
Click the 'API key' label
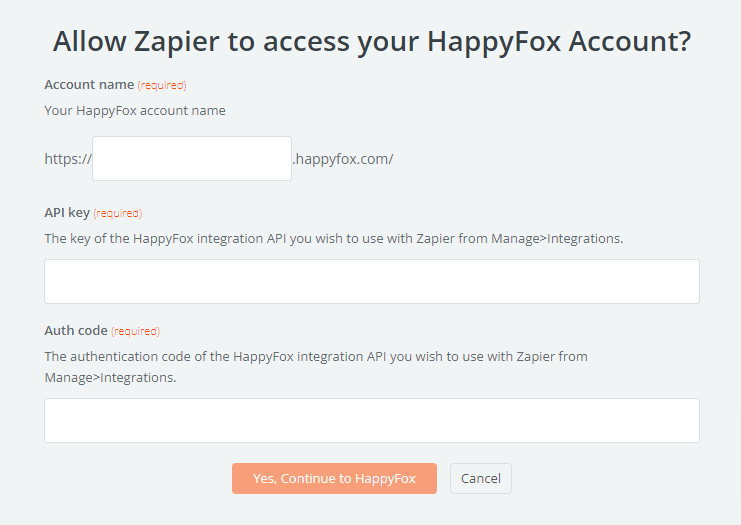click(x=67, y=213)
